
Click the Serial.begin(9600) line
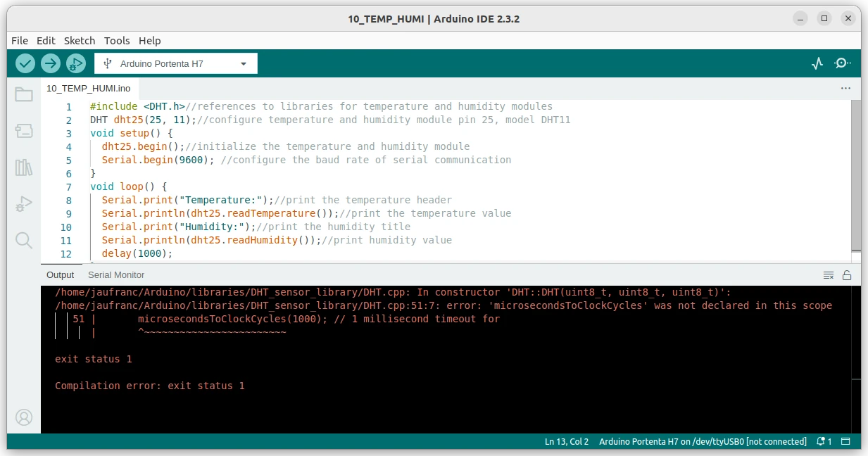(x=306, y=160)
